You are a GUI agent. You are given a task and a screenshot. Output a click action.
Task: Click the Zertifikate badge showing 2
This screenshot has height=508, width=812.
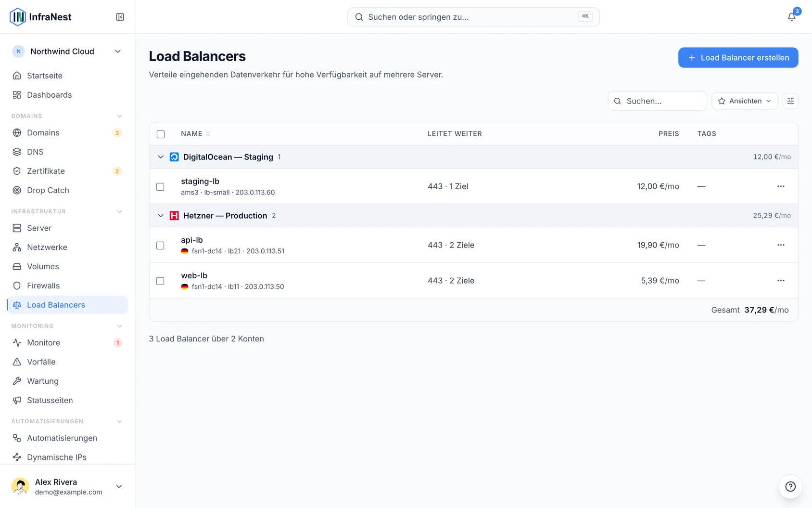(x=117, y=171)
